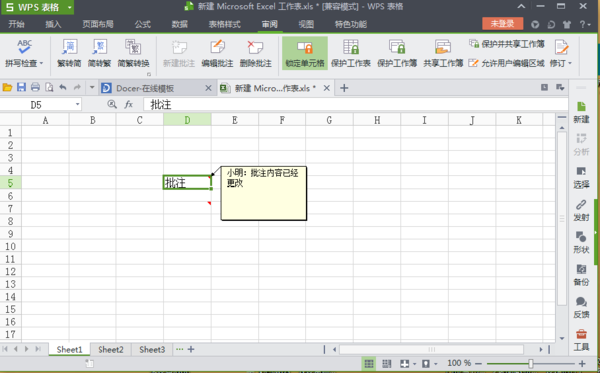Click the zoom slider handle
This screenshot has width=600, height=373.
531,363
